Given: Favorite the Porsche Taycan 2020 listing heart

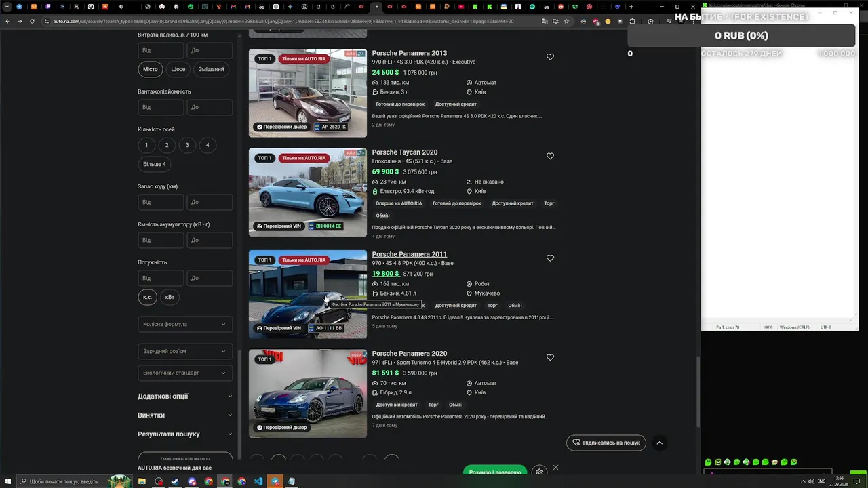Looking at the screenshot, I should tap(550, 156).
